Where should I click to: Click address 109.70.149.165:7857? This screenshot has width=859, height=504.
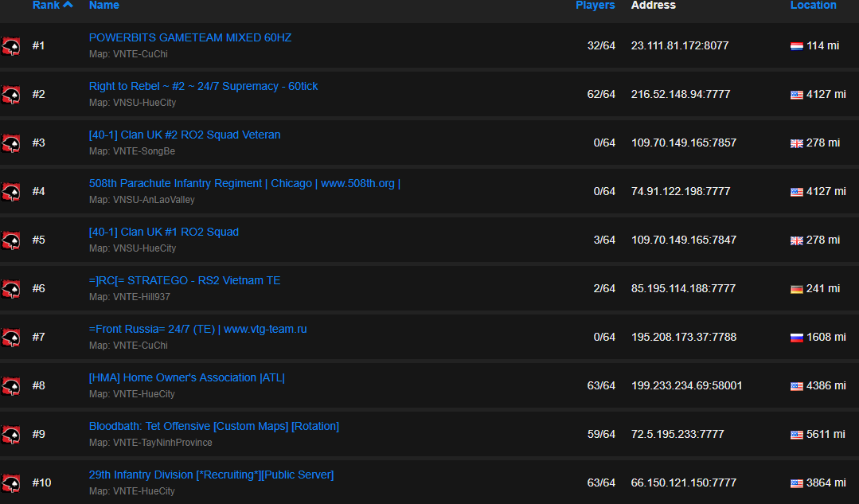click(x=684, y=143)
